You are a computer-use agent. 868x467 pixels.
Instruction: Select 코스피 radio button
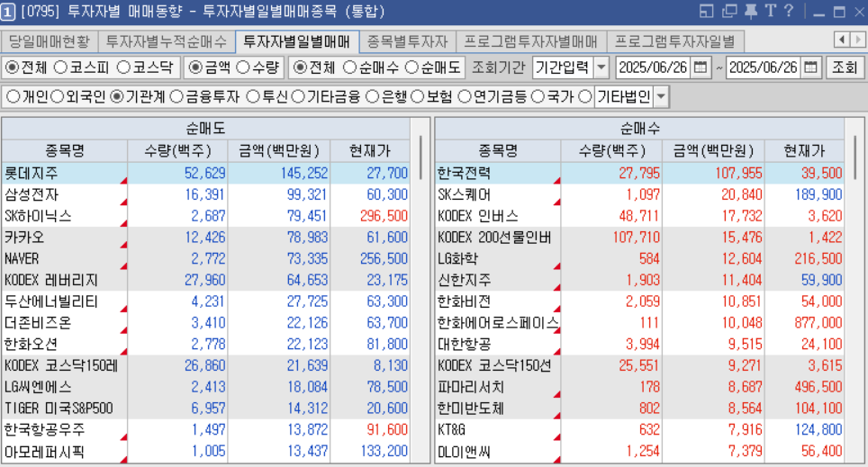(60, 67)
